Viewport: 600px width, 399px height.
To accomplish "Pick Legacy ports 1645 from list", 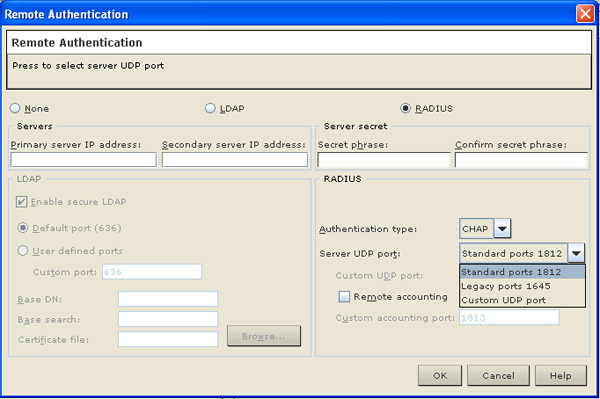I will click(x=522, y=286).
